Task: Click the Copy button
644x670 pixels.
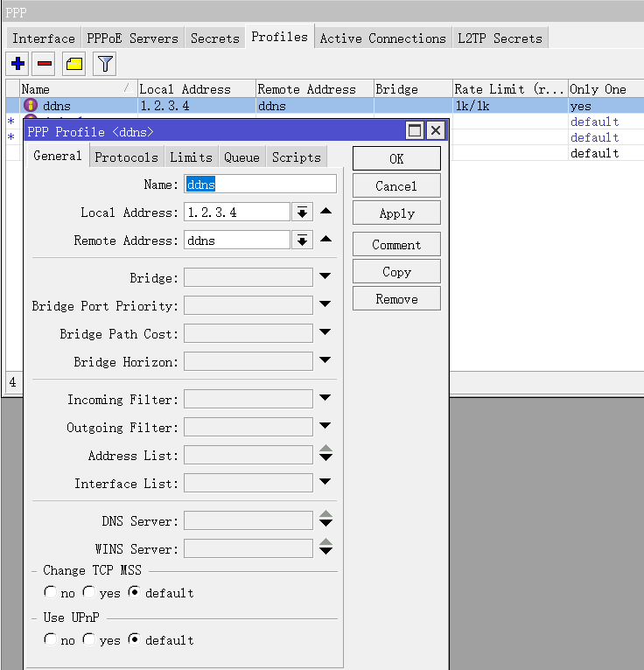Action: click(396, 272)
